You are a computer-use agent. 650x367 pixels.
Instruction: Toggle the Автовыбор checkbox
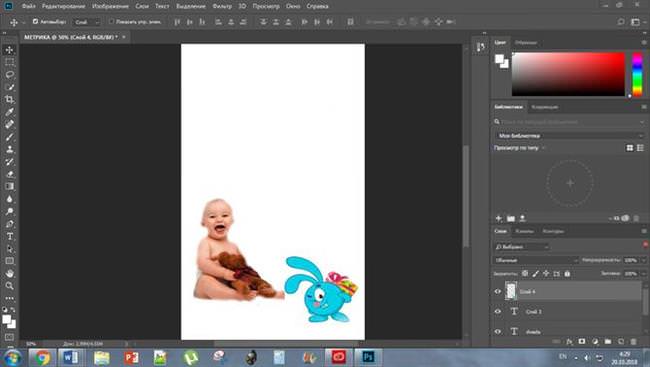pyautogui.click(x=35, y=22)
